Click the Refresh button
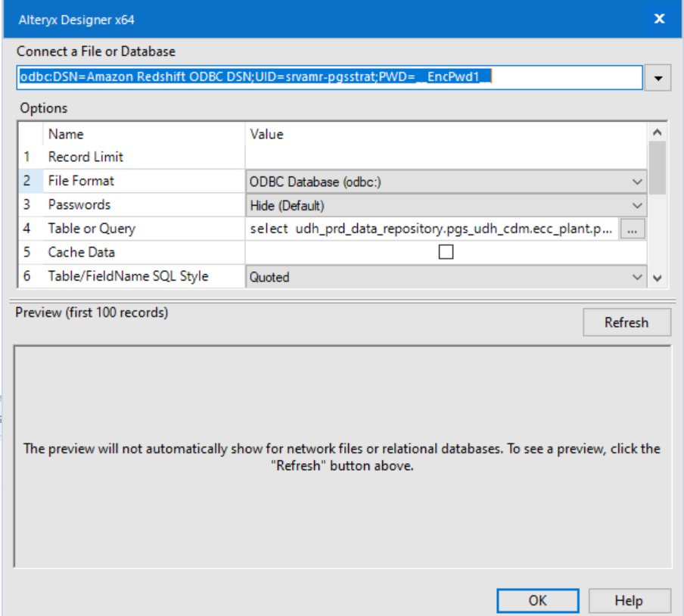The image size is (684, 616). 626,322
